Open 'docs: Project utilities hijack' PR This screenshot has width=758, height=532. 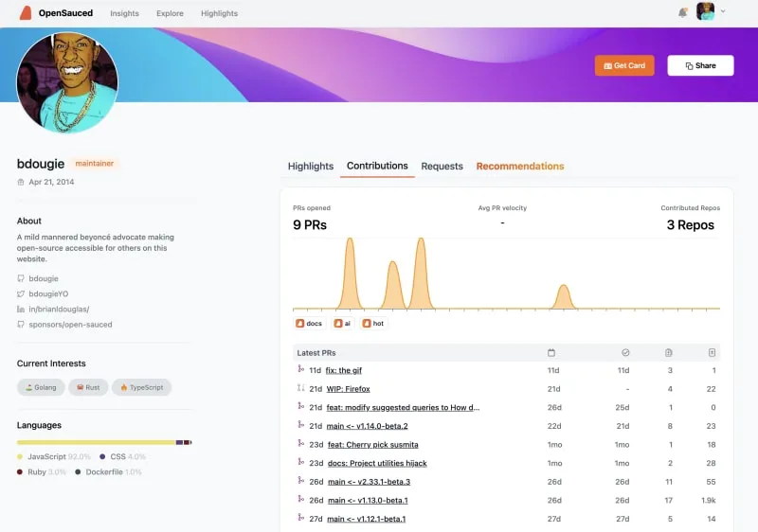tap(377, 464)
